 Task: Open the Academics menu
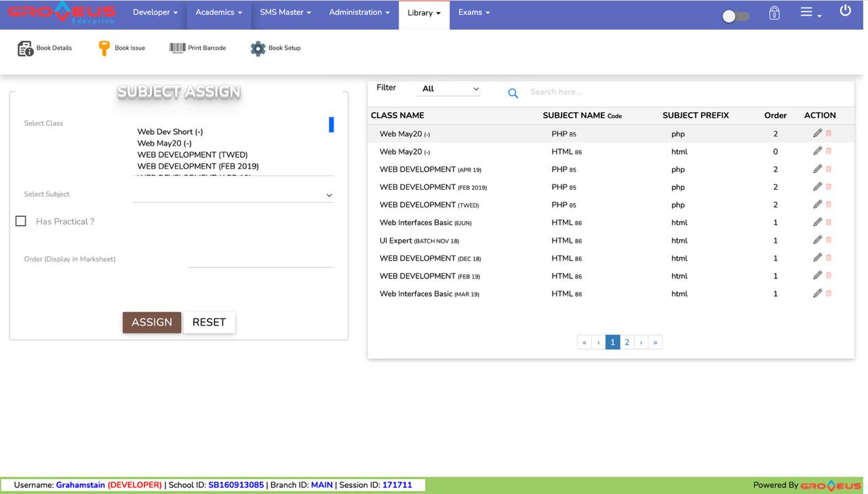tap(218, 13)
